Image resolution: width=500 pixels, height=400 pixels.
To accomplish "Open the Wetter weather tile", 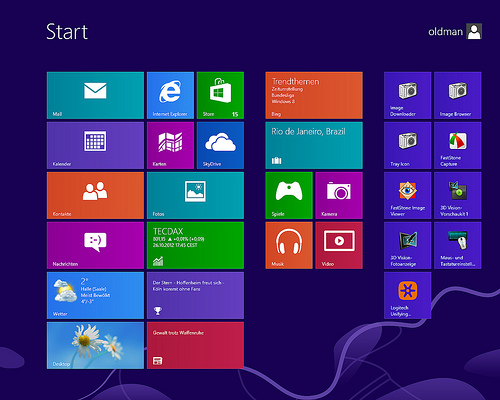I will [95, 295].
